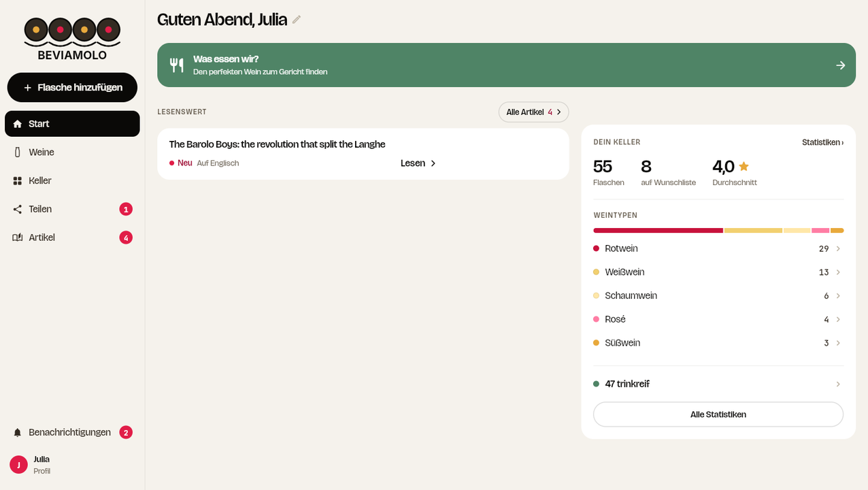Screen dimensions: 868x490
Task: Click the bottle icon next to Weine
Action: (x=18, y=152)
